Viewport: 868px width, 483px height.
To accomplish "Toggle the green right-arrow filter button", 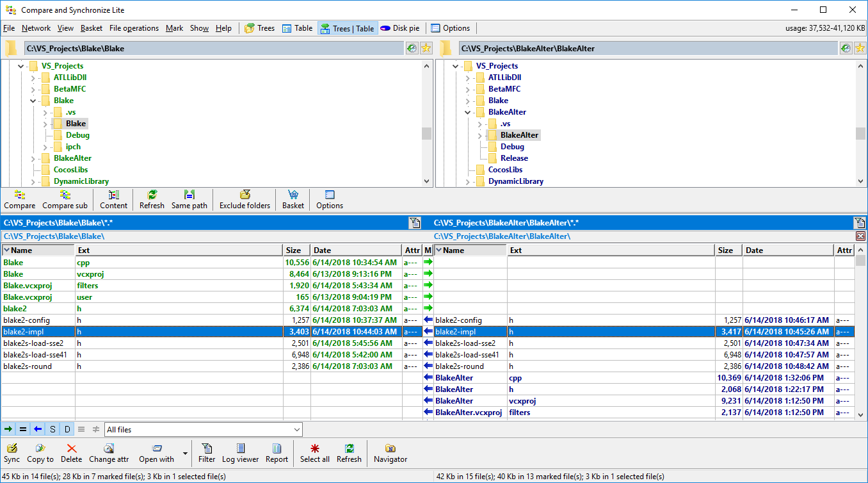I will (8, 429).
